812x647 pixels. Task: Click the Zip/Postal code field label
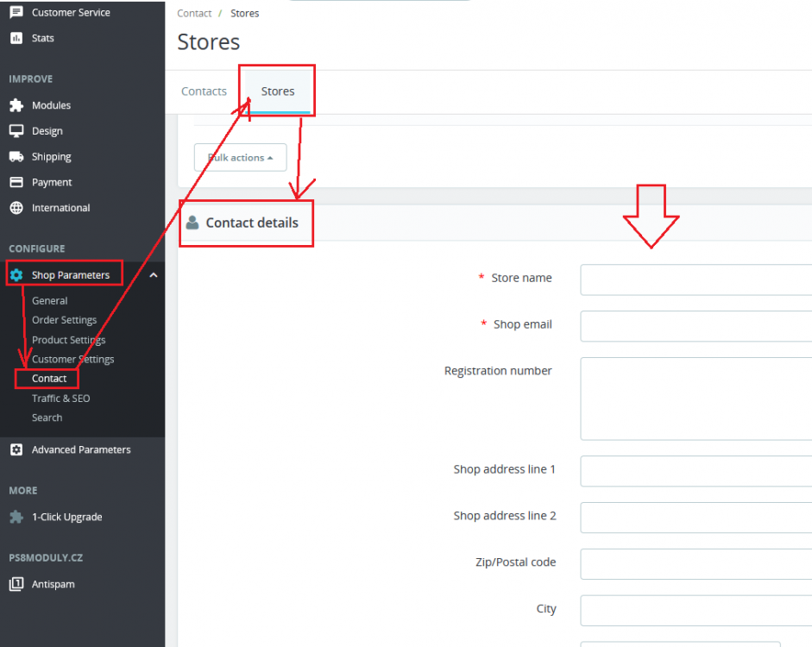pyautogui.click(x=516, y=562)
